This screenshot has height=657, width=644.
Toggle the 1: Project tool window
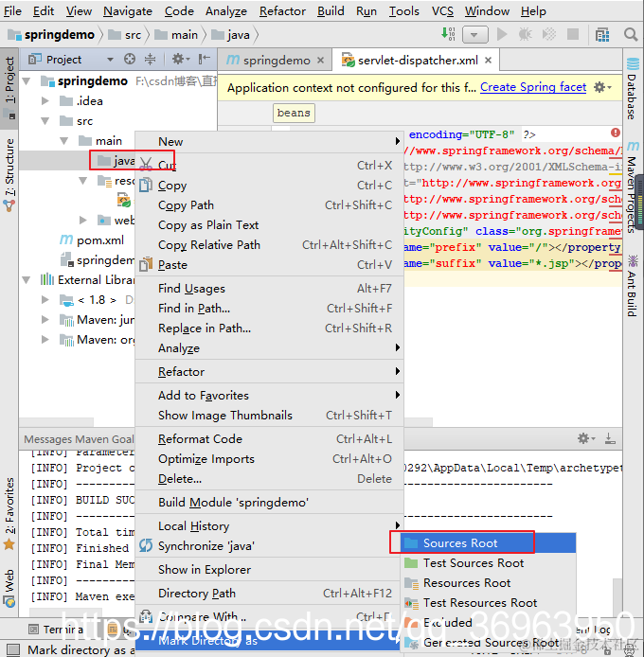point(9,87)
